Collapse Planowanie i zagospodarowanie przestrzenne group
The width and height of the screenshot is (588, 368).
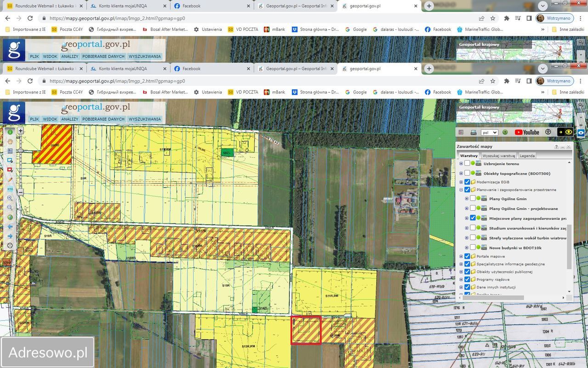(461, 190)
